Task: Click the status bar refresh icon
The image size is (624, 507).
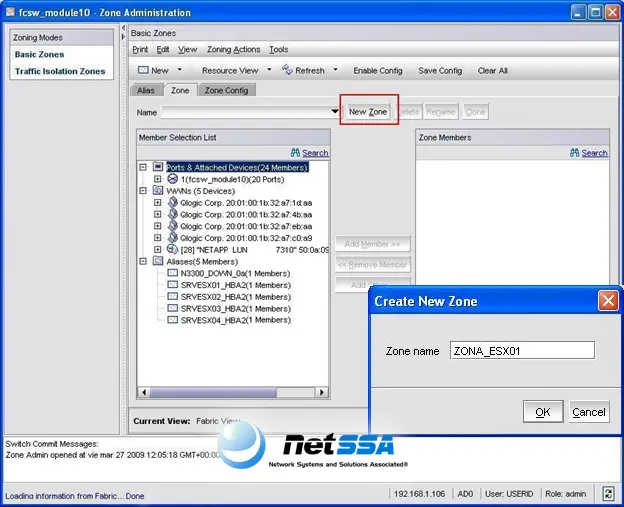Action: (x=608, y=494)
